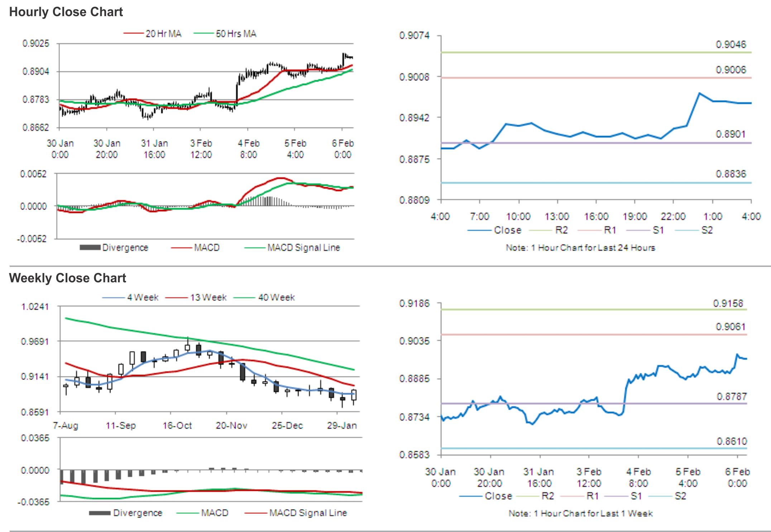Click the 0.0052 MACD axis value
This screenshot has width=771, height=532.
coord(33,174)
